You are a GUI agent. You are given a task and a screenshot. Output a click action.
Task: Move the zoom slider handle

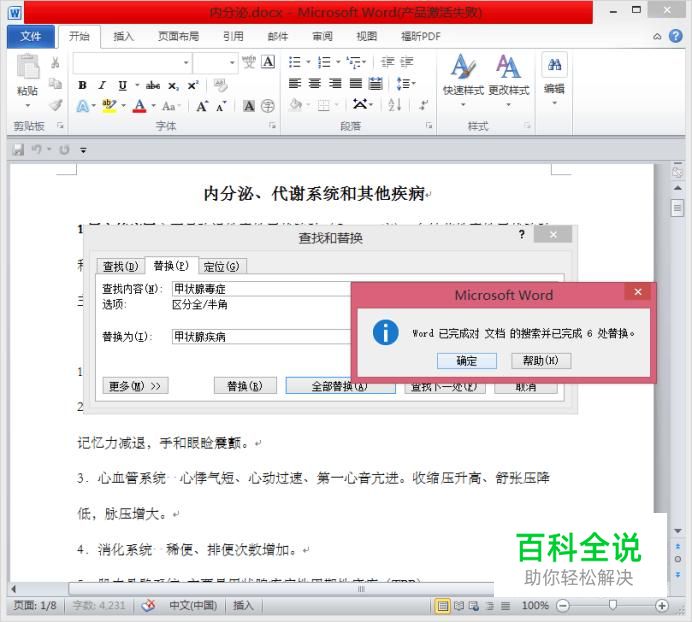click(x=612, y=605)
